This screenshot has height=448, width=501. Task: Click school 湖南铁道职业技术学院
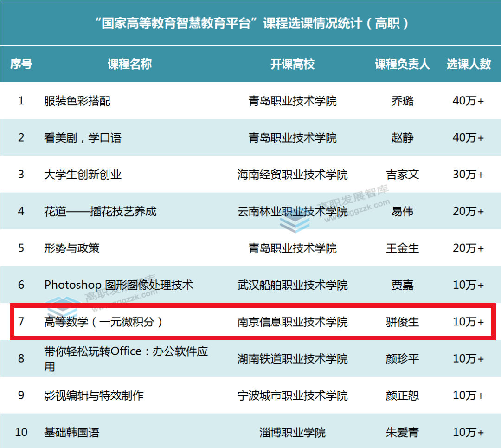click(x=292, y=358)
